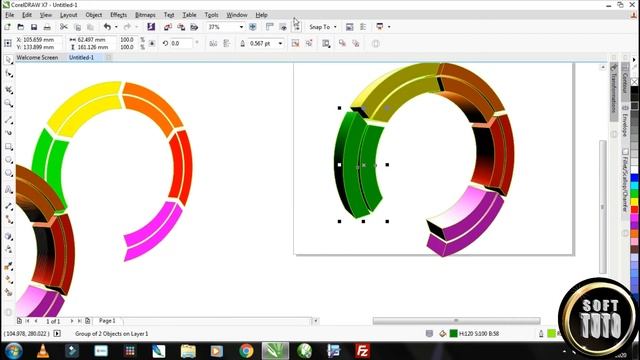This screenshot has width=640, height=360.
Task: Select the Freehand tool
Action: (9, 120)
